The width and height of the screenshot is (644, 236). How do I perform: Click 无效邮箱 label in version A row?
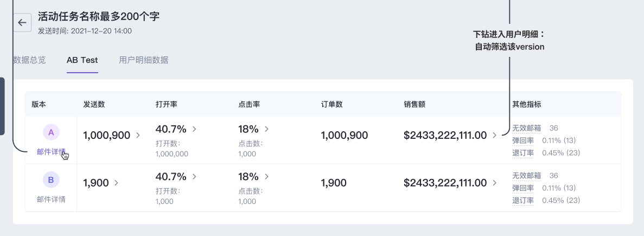coord(526,129)
